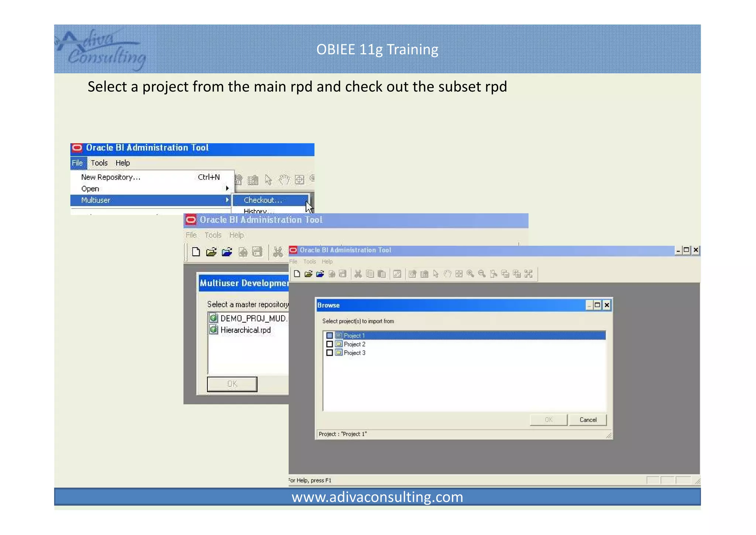Image resolution: width=756 pixels, height=535 pixels.
Task: Click the crosshair target icon in top-left window toolbar
Action: coord(299,180)
